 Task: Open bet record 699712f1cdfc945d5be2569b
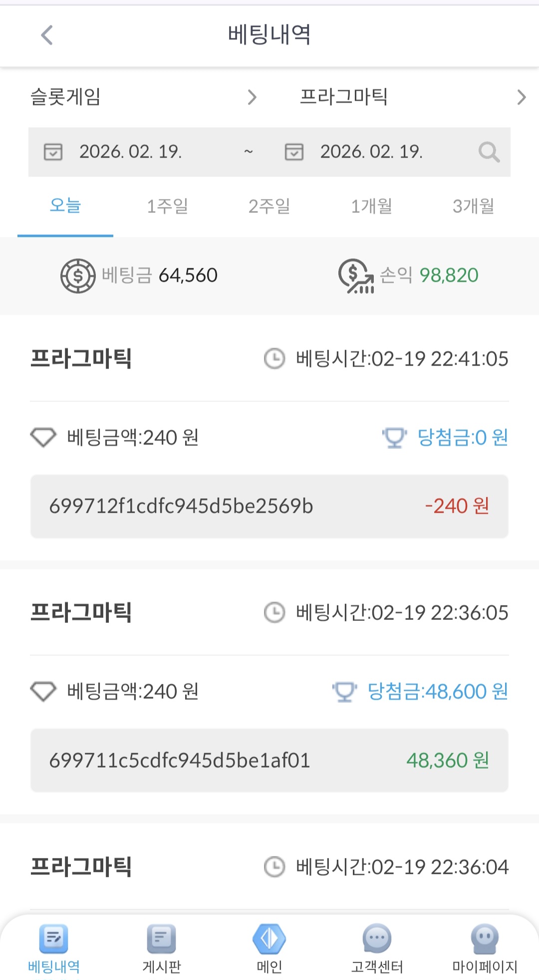click(x=269, y=506)
